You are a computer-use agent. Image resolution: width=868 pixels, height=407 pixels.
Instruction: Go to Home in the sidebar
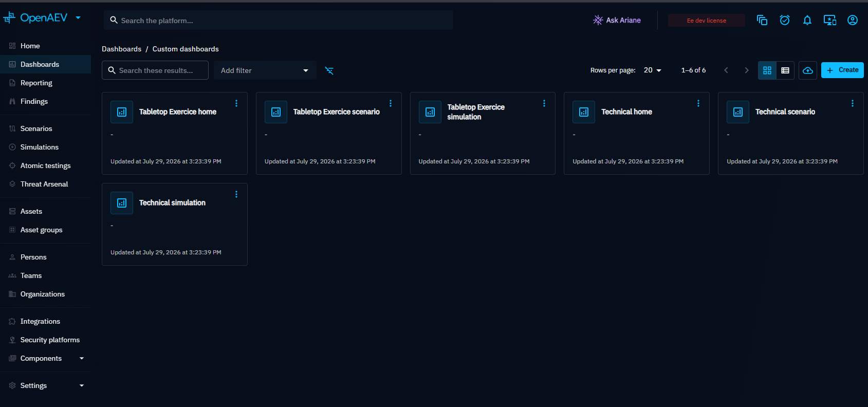[x=45, y=46]
